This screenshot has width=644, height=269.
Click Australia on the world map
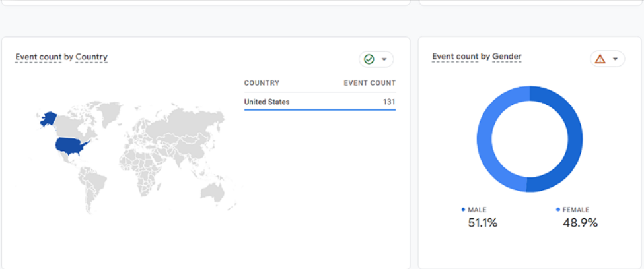tap(213, 191)
